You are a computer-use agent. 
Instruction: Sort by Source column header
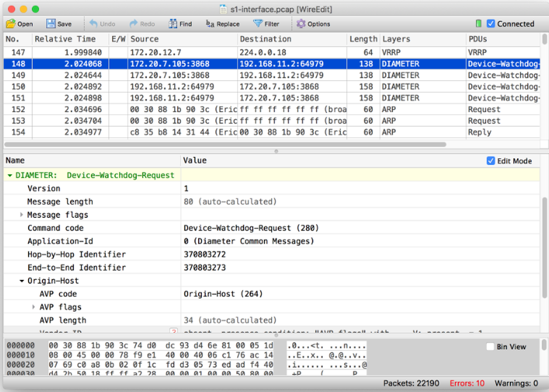(x=182, y=39)
